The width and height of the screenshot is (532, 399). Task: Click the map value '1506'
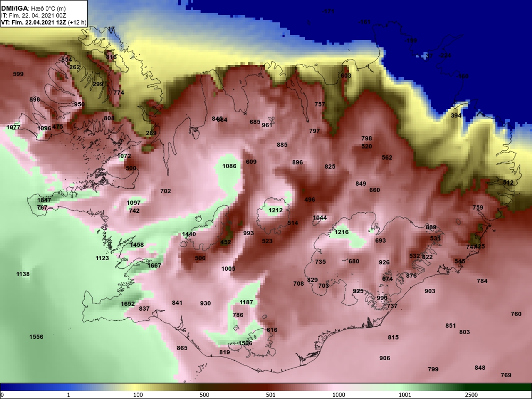pyautogui.click(x=245, y=343)
